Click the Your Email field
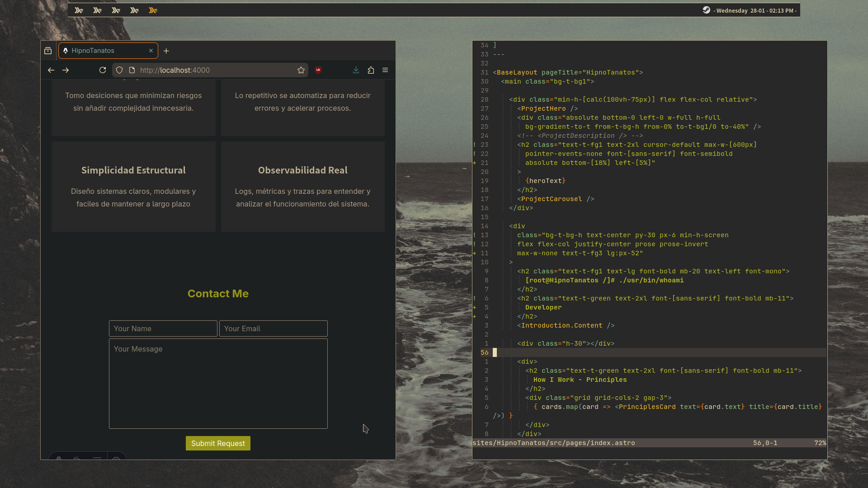 pos(273,328)
